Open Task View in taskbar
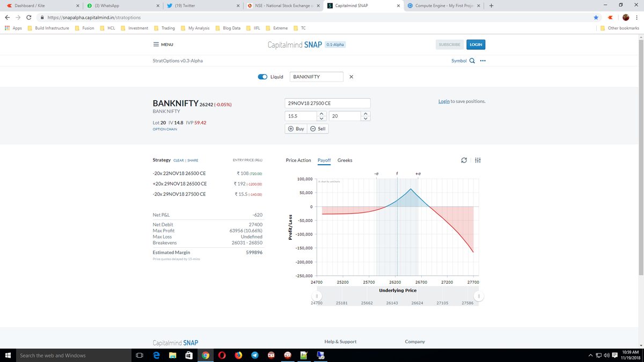This screenshot has width=644, height=362. (138, 355)
